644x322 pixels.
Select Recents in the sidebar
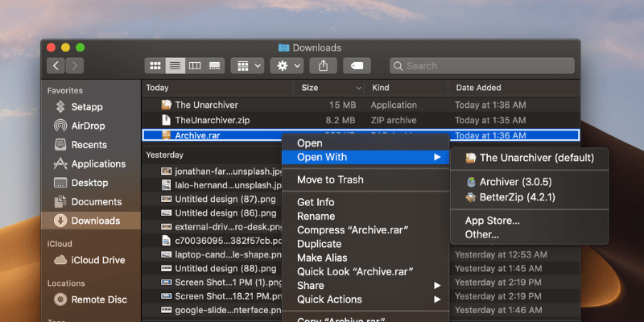[x=91, y=145]
